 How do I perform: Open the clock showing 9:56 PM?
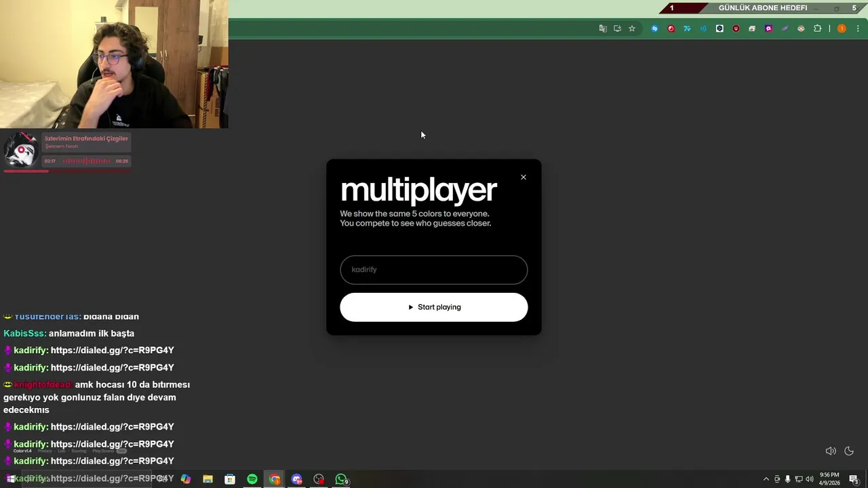pyautogui.click(x=829, y=479)
